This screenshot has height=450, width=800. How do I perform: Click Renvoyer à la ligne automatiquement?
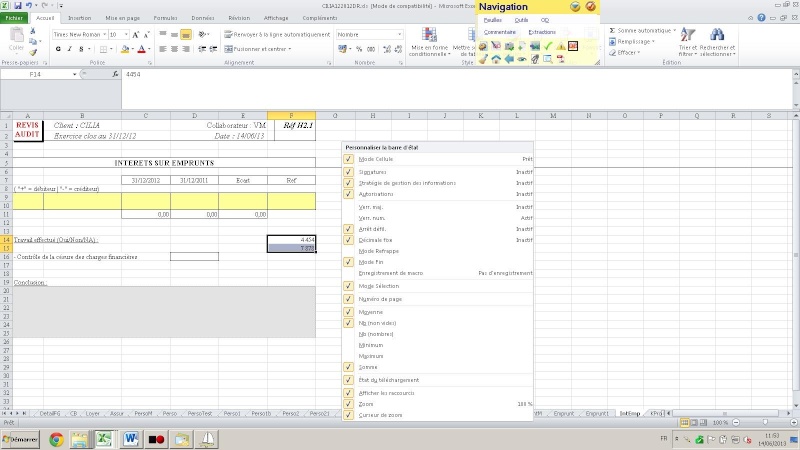tap(277, 35)
